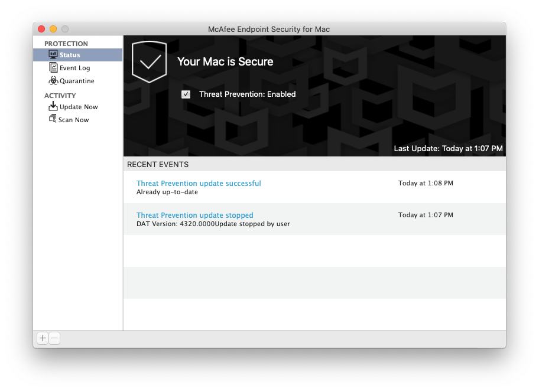
Task: Click the Event Log document icon
Action: [53, 68]
